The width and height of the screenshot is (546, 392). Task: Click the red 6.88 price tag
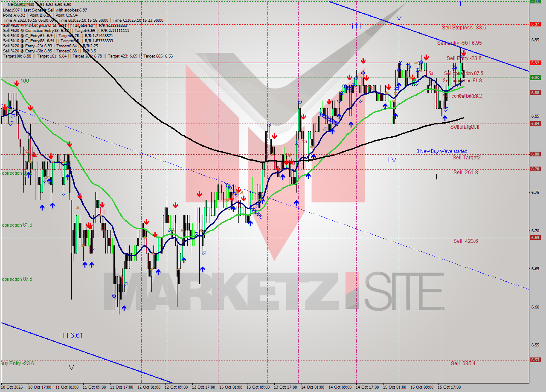(x=535, y=92)
